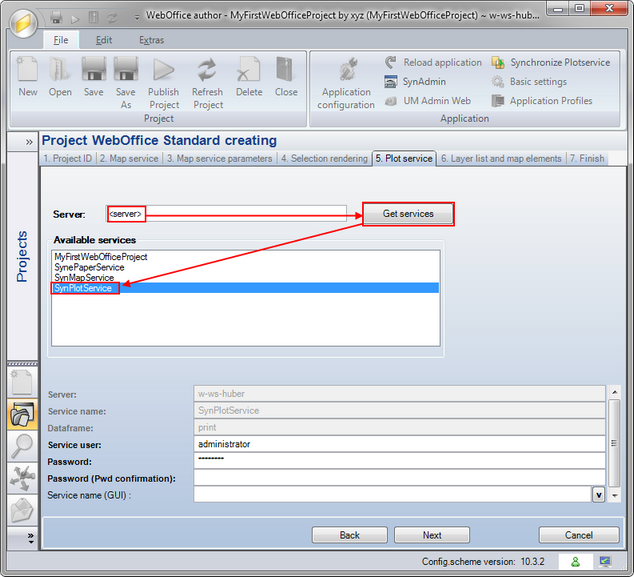Go to 3. Map service parameters tab
The image size is (634, 577).
[x=220, y=159]
